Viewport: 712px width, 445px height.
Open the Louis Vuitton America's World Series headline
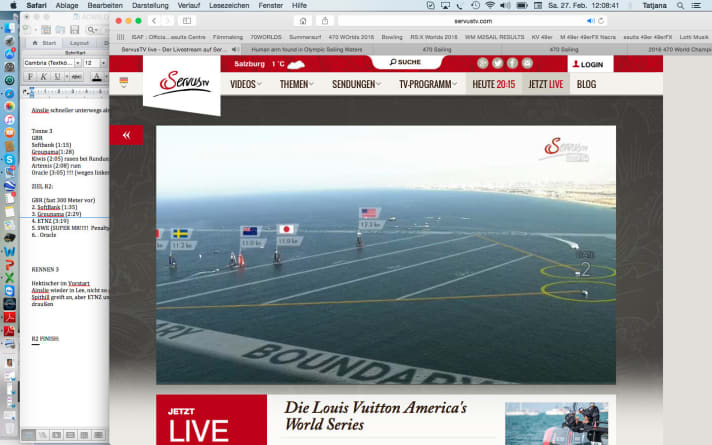pyautogui.click(x=376, y=415)
